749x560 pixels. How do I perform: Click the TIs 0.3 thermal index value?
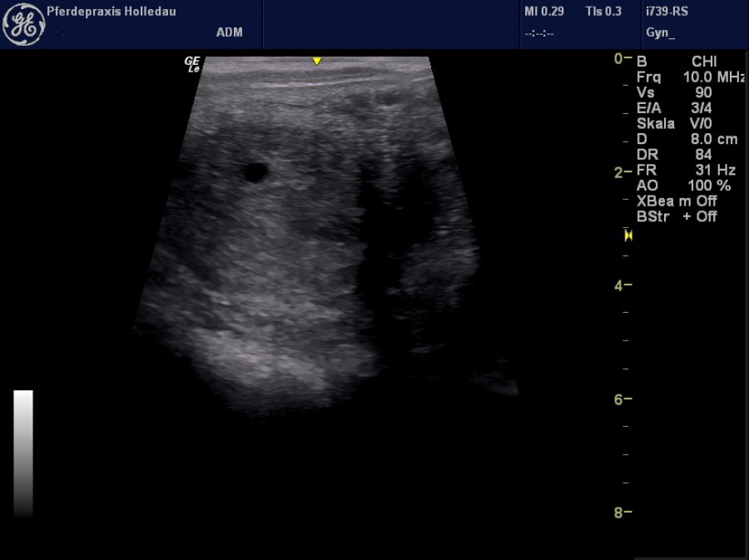pyautogui.click(x=603, y=12)
